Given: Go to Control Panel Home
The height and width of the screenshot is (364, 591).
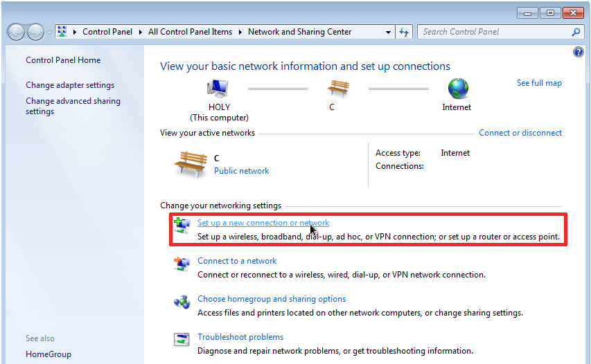Looking at the screenshot, I should click(63, 60).
